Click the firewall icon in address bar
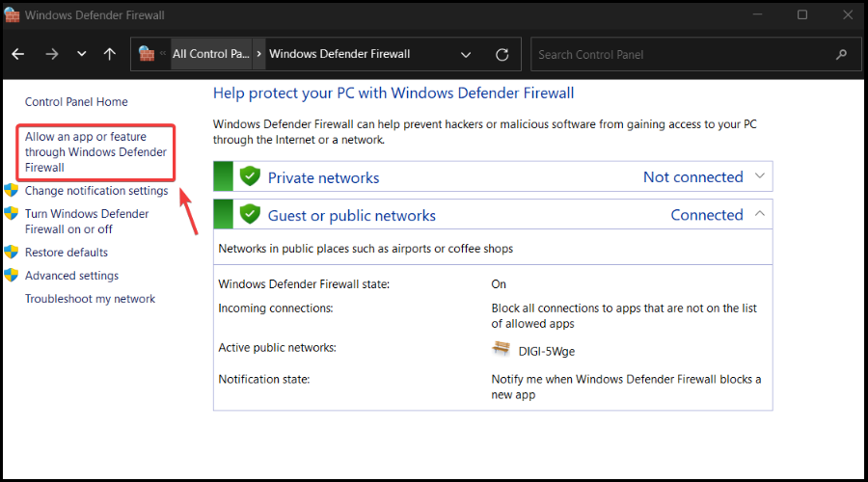 (147, 54)
